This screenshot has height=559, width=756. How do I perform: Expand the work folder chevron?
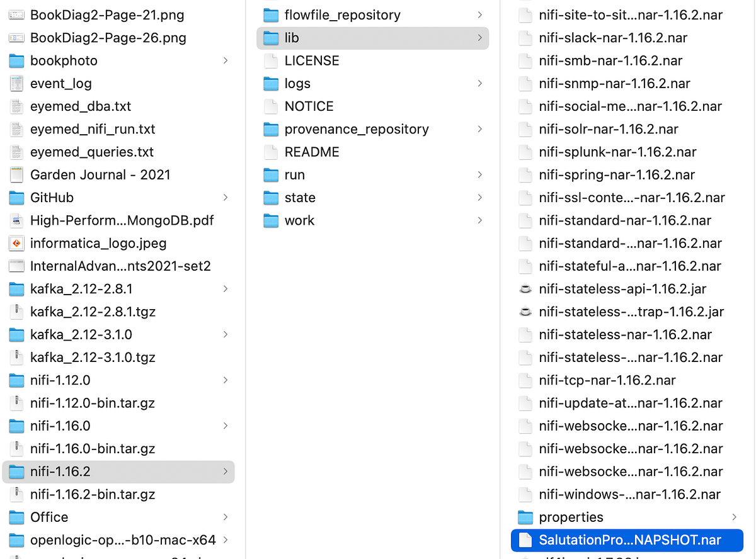(479, 220)
